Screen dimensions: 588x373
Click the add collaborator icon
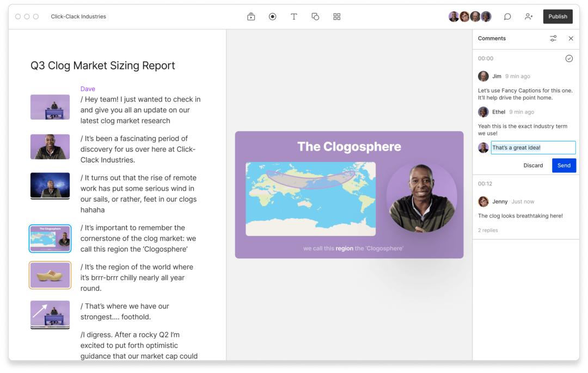pos(528,17)
